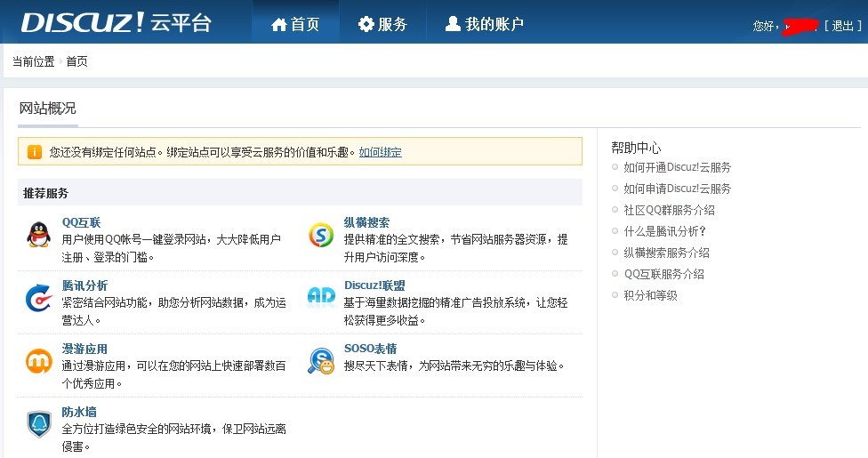Image resolution: width=868 pixels, height=458 pixels.
Task: Click the person icon beside 我的账户
Action: point(453,24)
